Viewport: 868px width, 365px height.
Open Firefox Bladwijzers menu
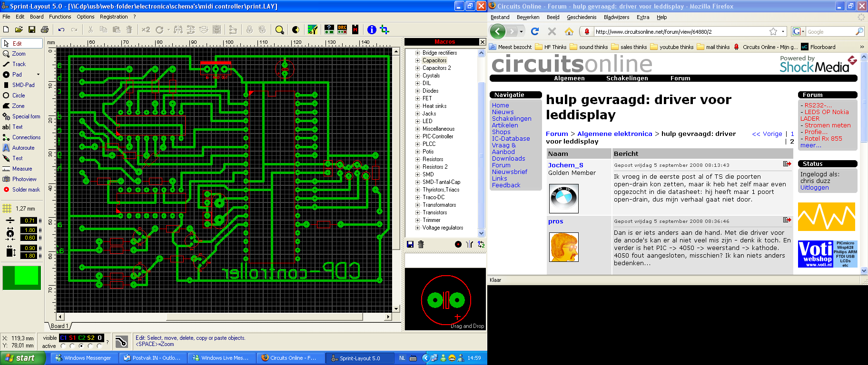click(616, 17)
